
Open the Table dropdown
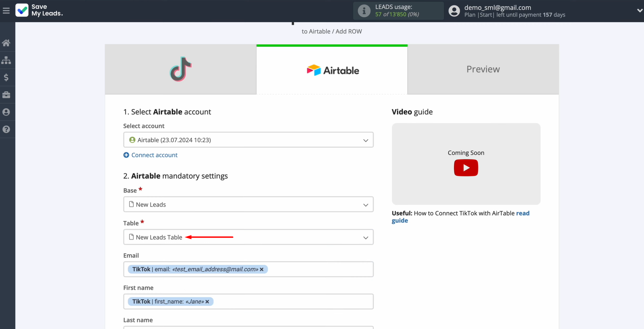[248, 237]
